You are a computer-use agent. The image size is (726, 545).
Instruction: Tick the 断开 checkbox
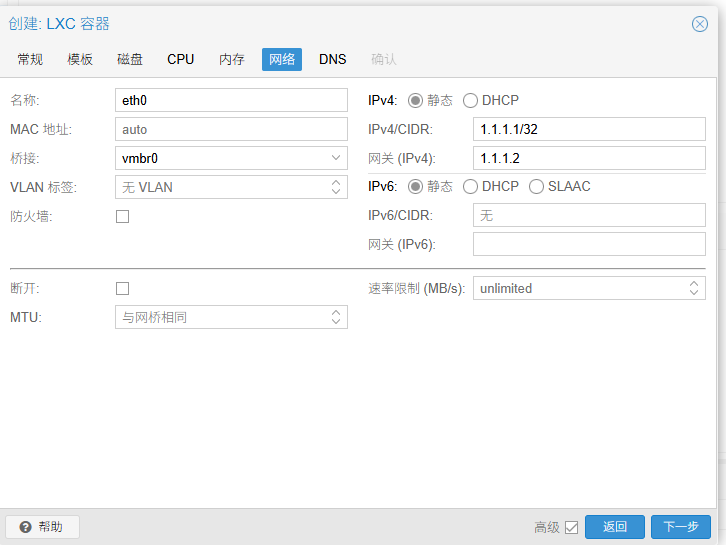tap(123, 288)
